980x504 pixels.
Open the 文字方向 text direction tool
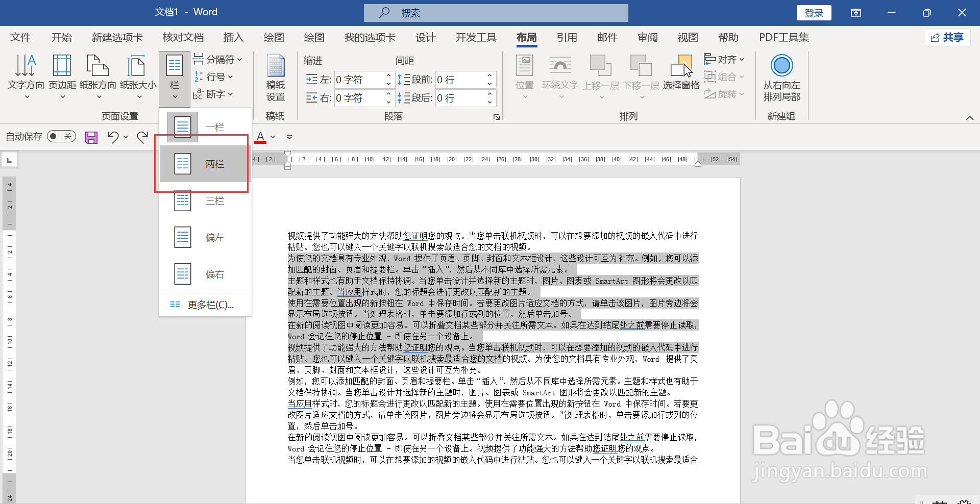click(26, 77)
